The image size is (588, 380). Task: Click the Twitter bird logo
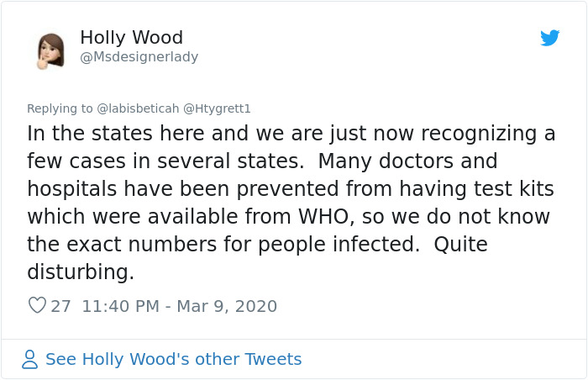[550, 38]
